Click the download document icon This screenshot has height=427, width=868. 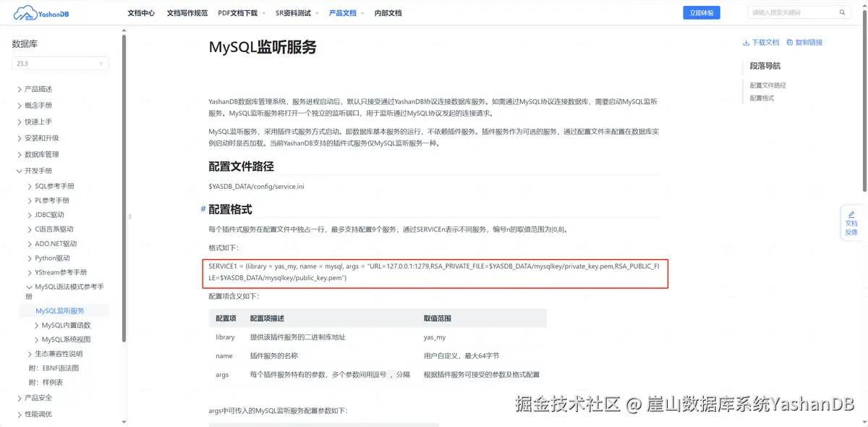pyautogui.click(x=746, y=42)
